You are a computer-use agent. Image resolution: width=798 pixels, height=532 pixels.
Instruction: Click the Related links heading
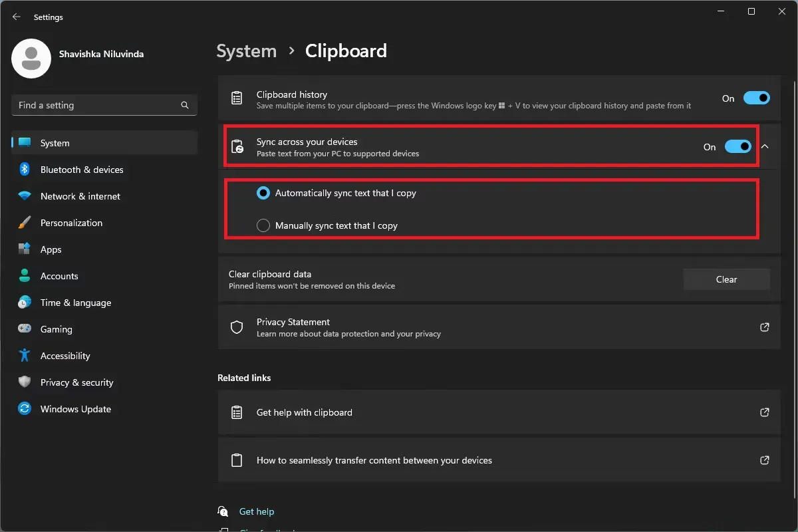(x=244, y=378)
